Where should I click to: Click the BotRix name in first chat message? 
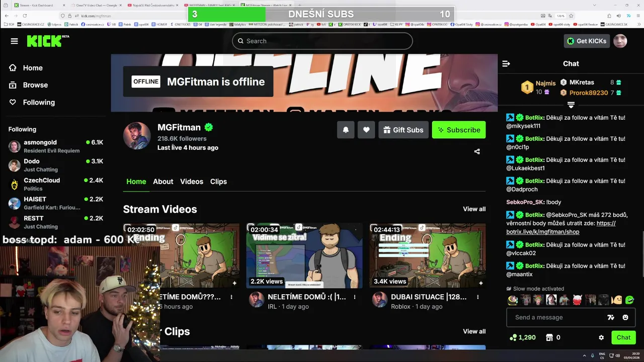[x=534, y=118]
